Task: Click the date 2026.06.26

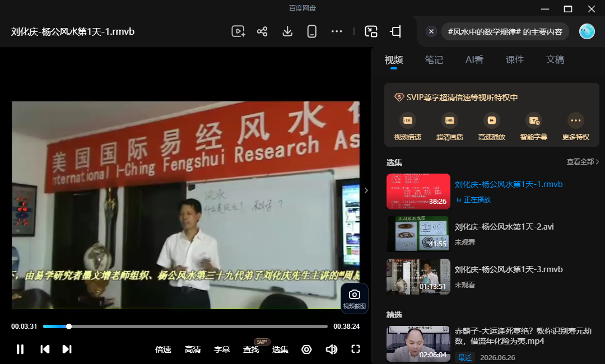Action: coord(497,357)
